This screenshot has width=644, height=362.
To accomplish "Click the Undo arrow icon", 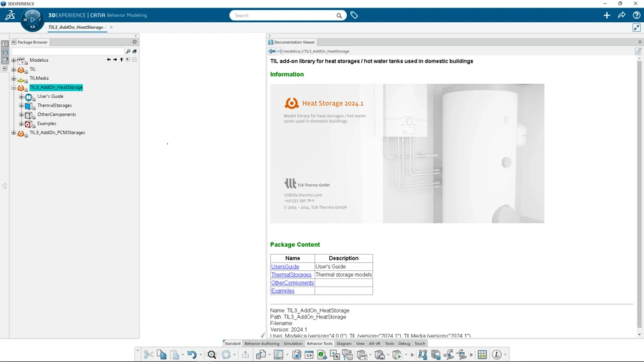I will [192, 355].
